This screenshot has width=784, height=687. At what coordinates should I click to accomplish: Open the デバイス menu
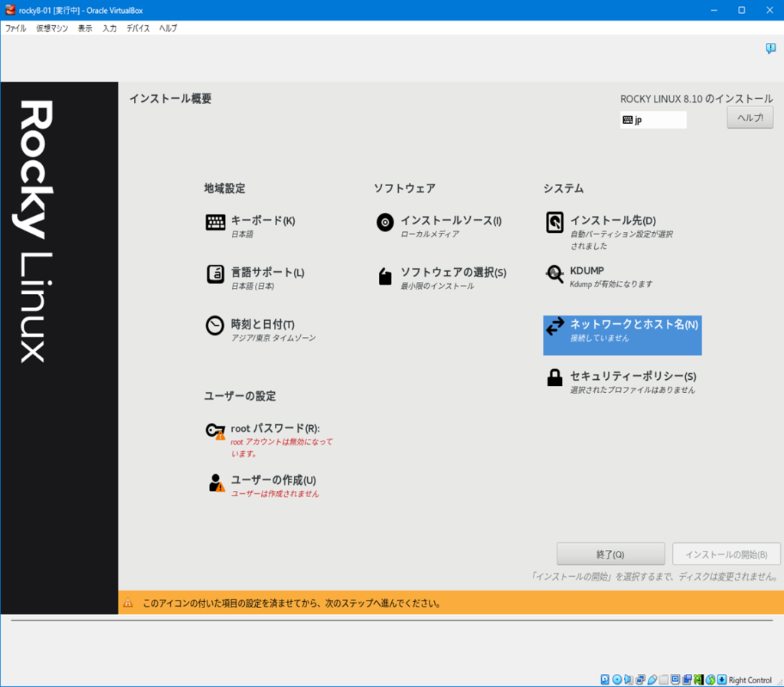[x=138, y=28]
